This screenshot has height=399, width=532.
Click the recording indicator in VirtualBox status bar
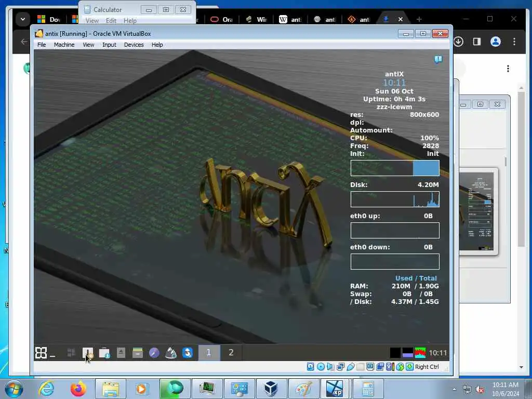pos(380,367)
